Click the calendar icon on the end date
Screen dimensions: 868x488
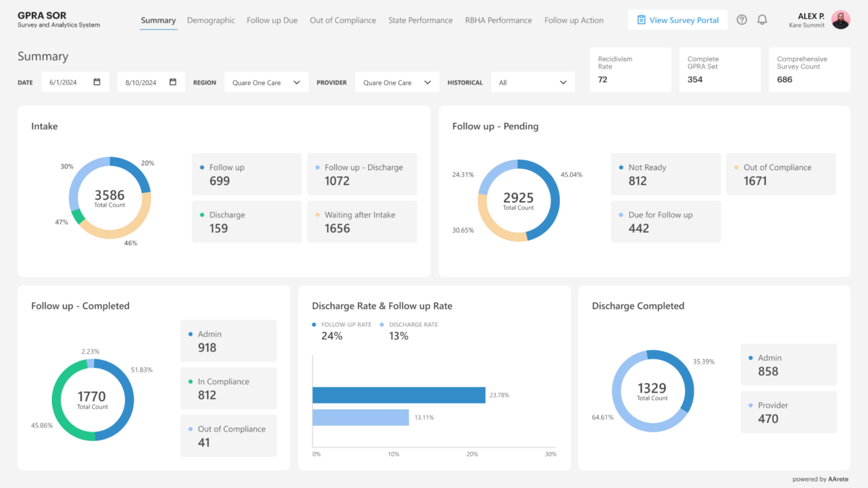tap(173, 82)
